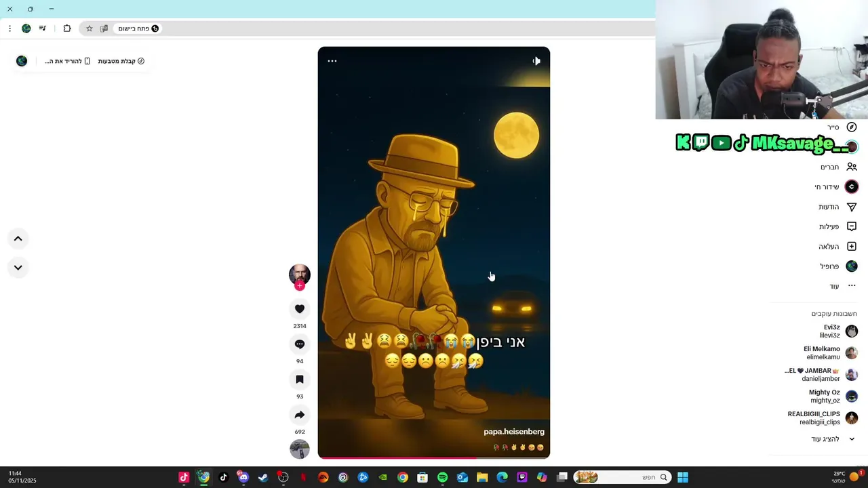Save the video with the bookmark icon
Screen dimensions: 868x488
299,380
